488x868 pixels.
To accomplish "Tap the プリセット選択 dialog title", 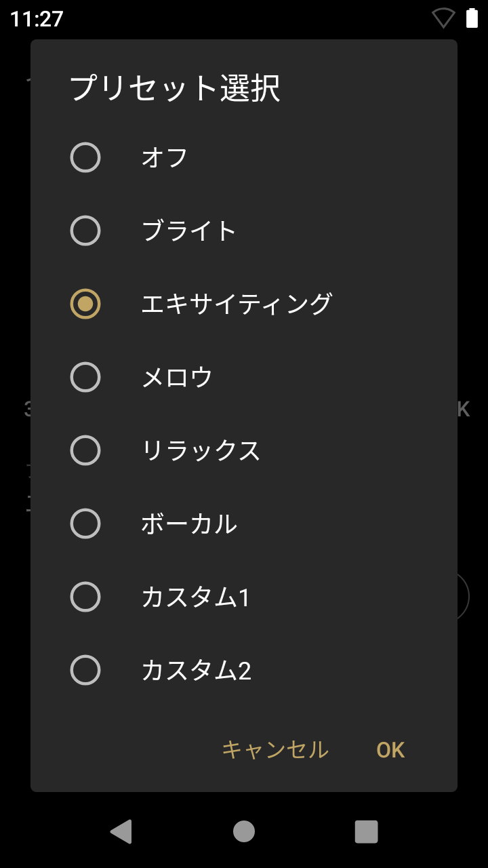I will [x=175, y=88].
